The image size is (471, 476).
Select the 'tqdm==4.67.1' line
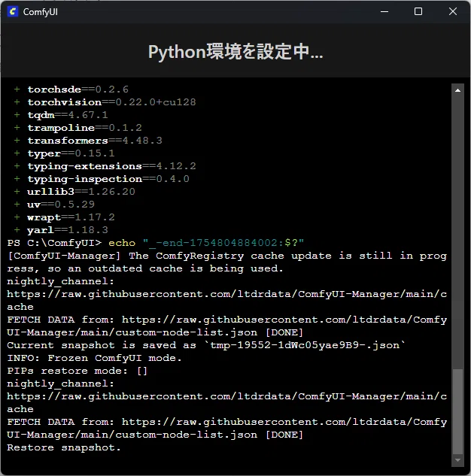click(x=61, y=115)
